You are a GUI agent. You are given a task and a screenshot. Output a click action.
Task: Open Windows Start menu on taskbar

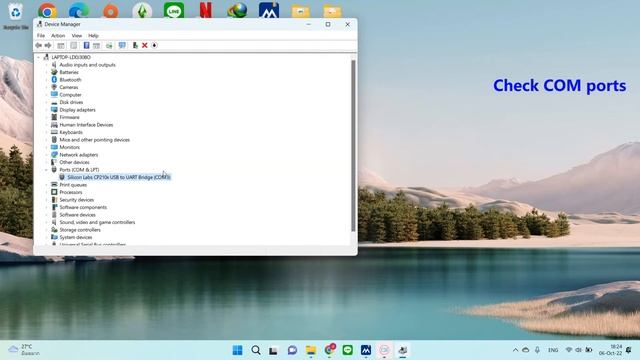point(237,350)
